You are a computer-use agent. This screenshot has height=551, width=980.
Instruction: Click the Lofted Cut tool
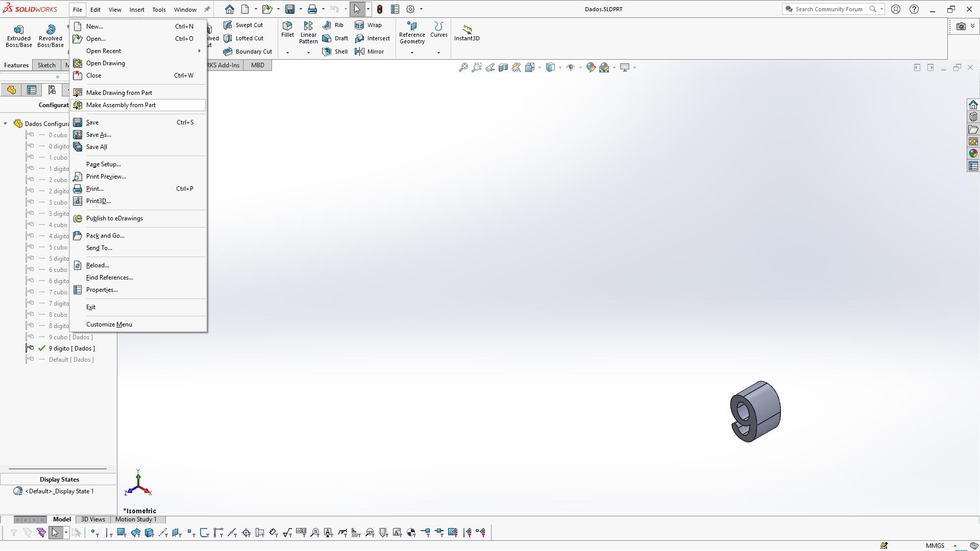coord(243,38)
